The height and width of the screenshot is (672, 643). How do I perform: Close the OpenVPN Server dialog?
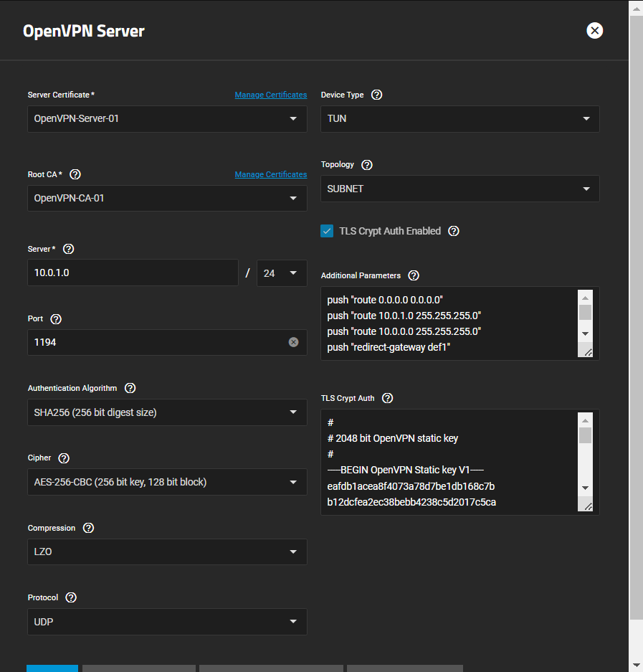point(594,30)
